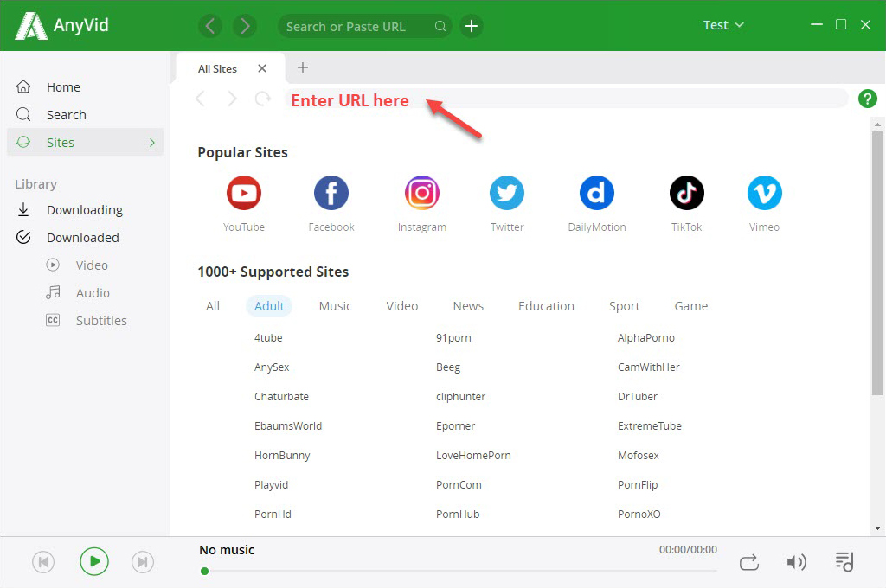
Task: Go back using the header back arrow
Action: [x=210, y=26]
